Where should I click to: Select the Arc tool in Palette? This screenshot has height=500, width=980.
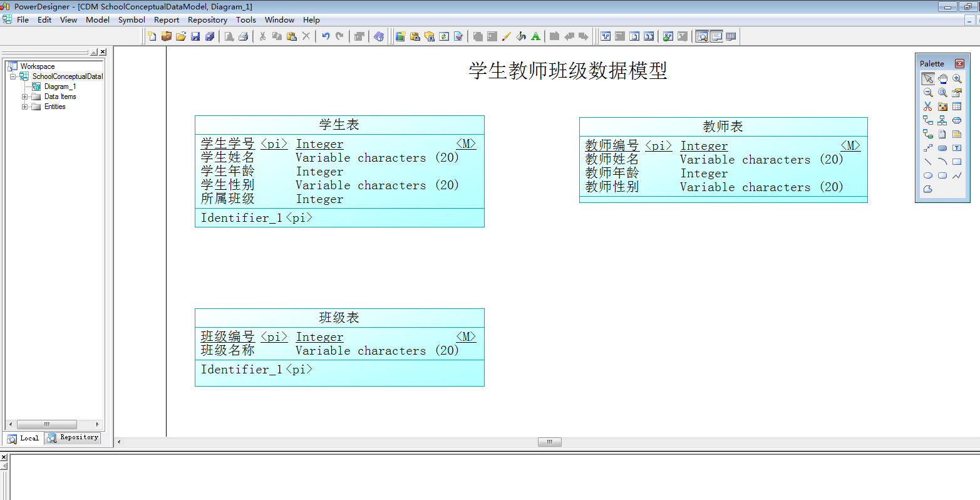point(942,162)
